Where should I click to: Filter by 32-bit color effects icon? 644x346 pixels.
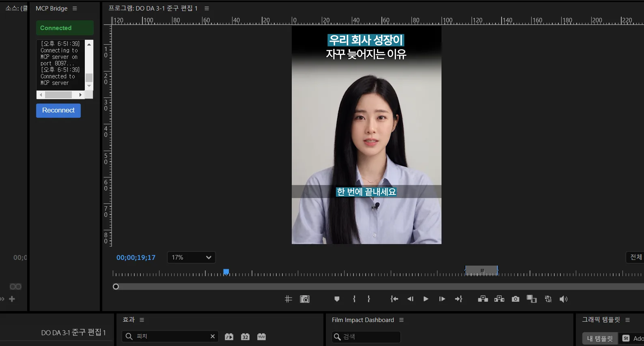(245, 337)
